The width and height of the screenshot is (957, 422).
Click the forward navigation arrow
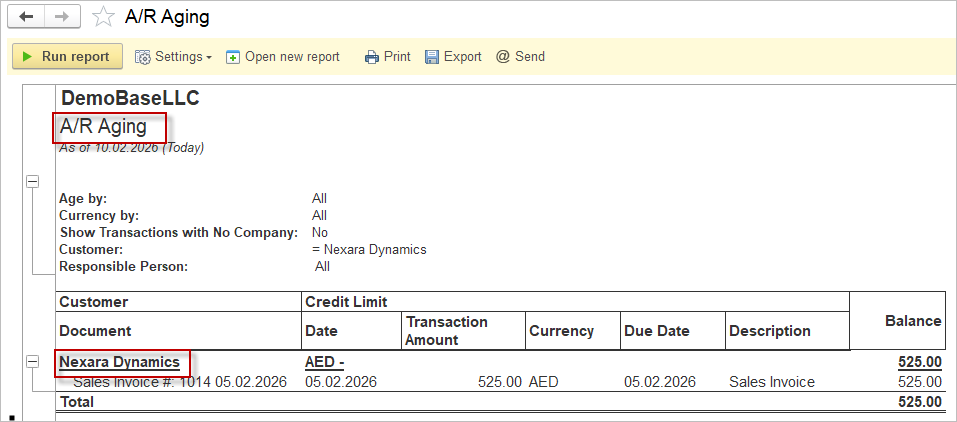(x=62, y=17)
